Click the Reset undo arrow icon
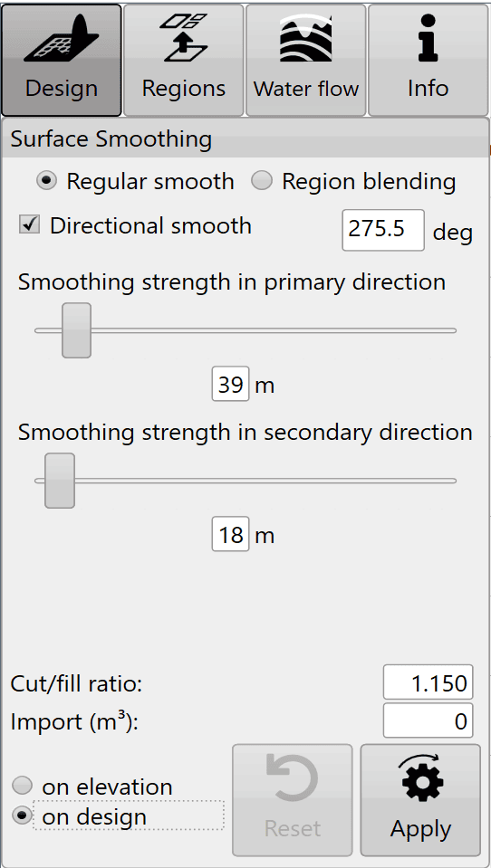Image resolution: width=491 pixels, height=868 pixels. point(292,779)
